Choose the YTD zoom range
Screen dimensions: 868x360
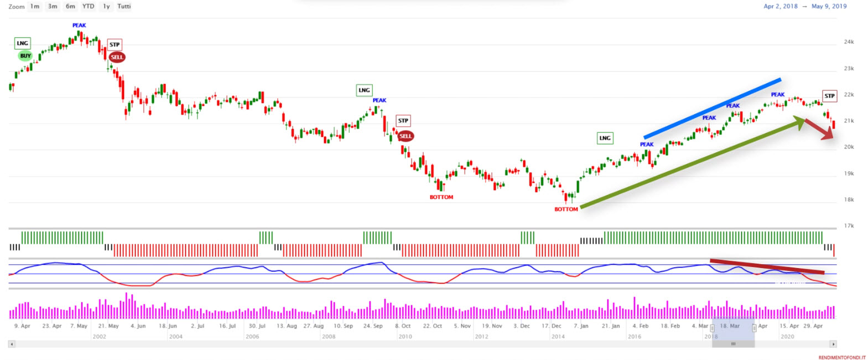(x=88, y=7)
